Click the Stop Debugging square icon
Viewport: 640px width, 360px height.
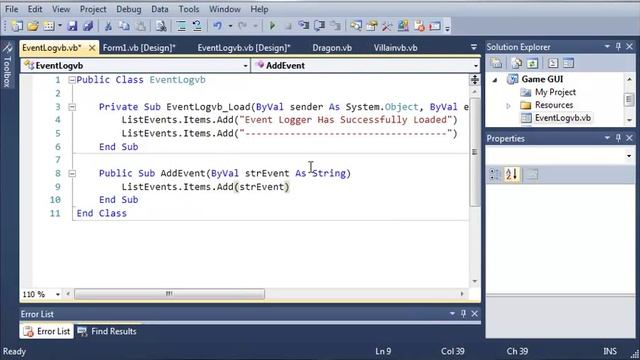[x=288, y=27]
